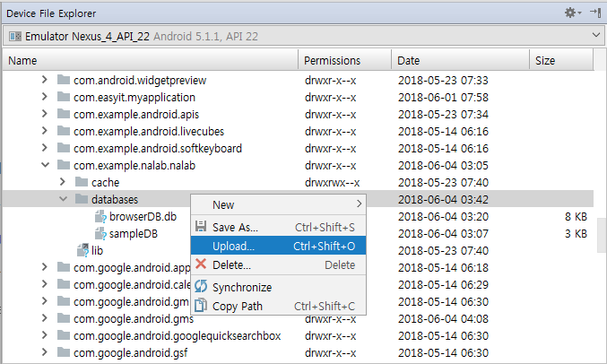Expand com.google.android.gms folder
607x364 pixels.
45,318
